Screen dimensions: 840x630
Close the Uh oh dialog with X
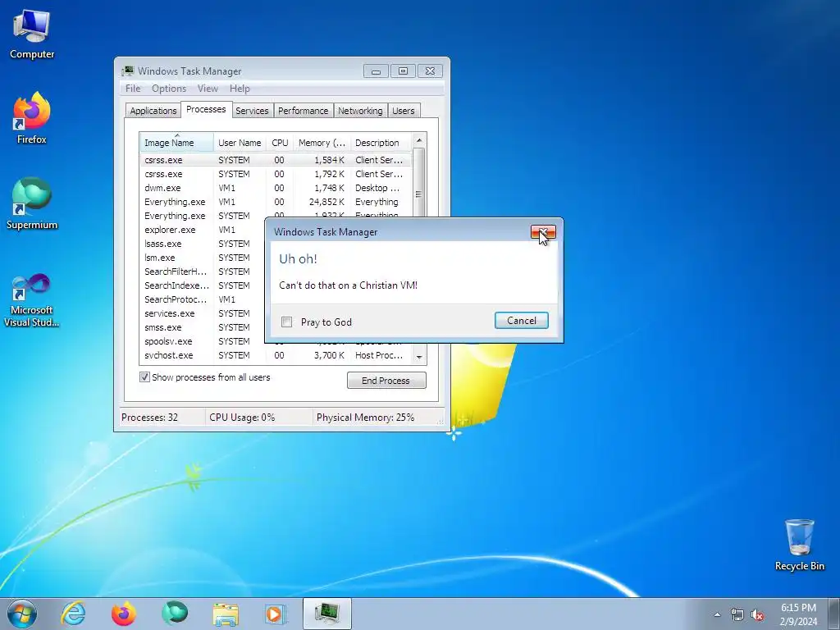point(543,231)
